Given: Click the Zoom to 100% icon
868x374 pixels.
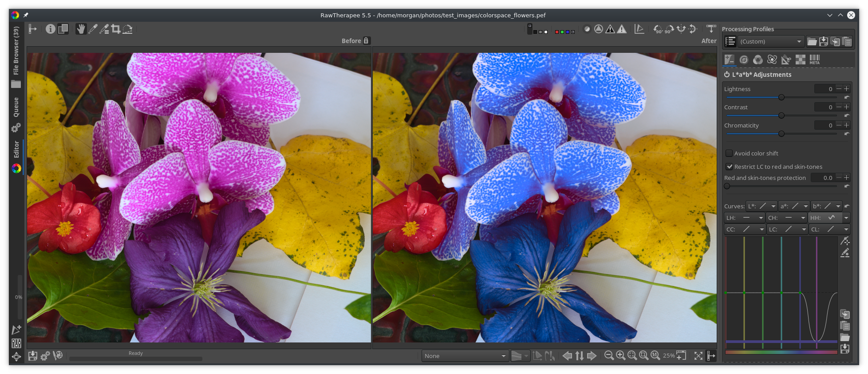Looking at the screenshot, I should [655, 355].
